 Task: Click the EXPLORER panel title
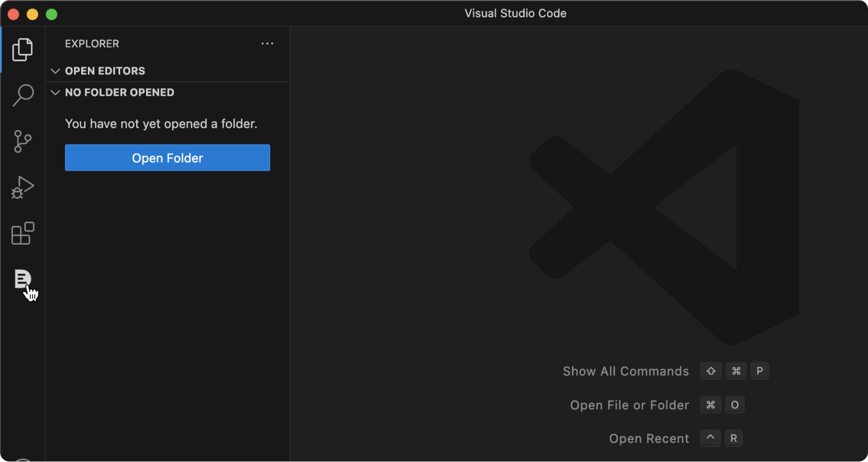92,44
